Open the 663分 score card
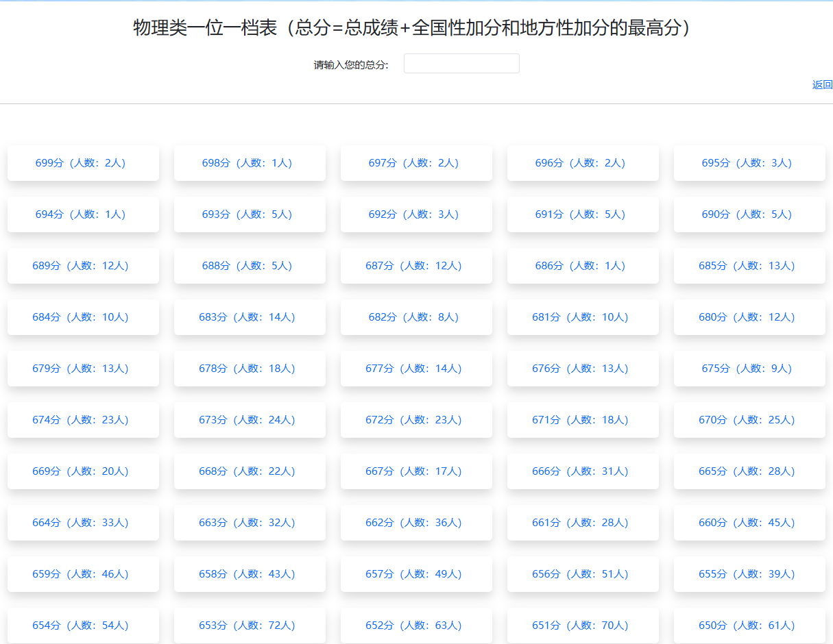Image resolution: width=833 pixels, height=644 pixels. tap(250, 523)
